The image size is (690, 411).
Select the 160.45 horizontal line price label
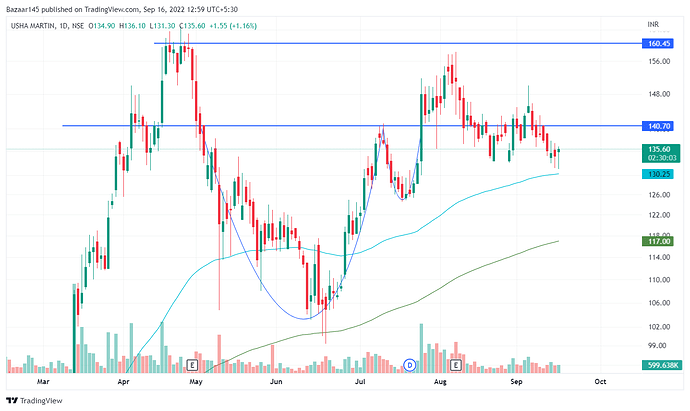pyautogui.click(x=657, y=44)
